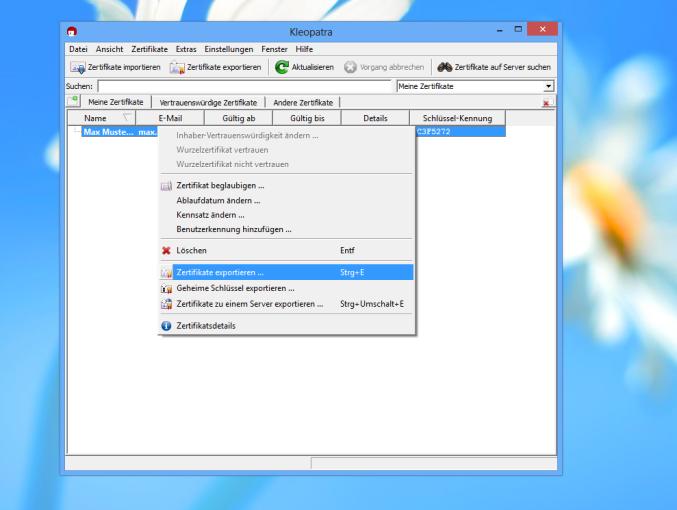Image resolution: width=677 pixels, height=510 pixels.
Task: Sort by the Details column header
Action: [375, 118]
